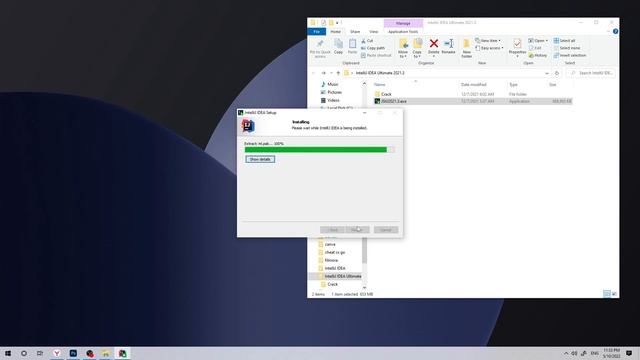The image size is (640, 360).
Task: Click Explorer help question mark icon
Action: pyautogui.click(x=615, y=31)
